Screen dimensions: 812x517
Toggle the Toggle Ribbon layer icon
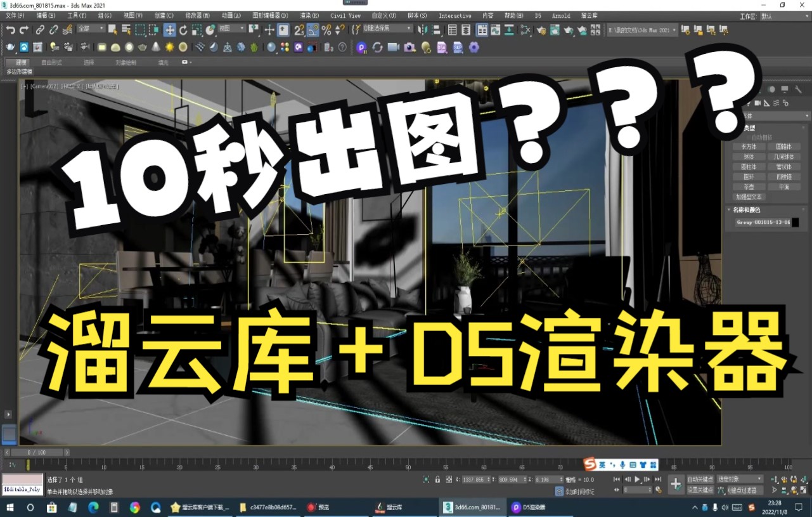482,29
